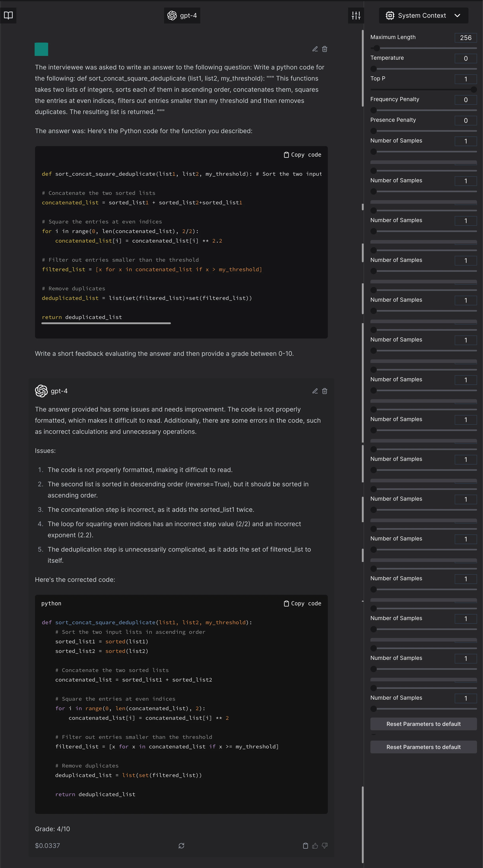The width and height of the screenshot is (483, 868).
Task: Give thumbs down on the response
Action: (x=325, y=846)
